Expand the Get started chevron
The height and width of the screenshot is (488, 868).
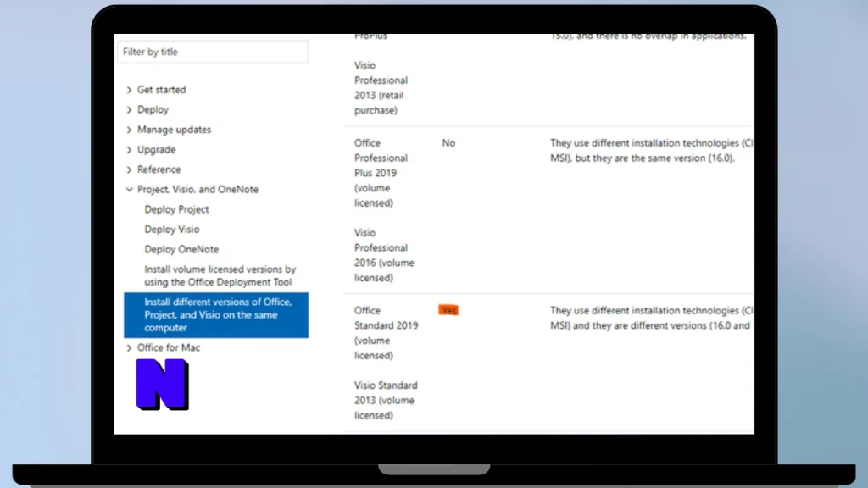(x=129, y=90)
